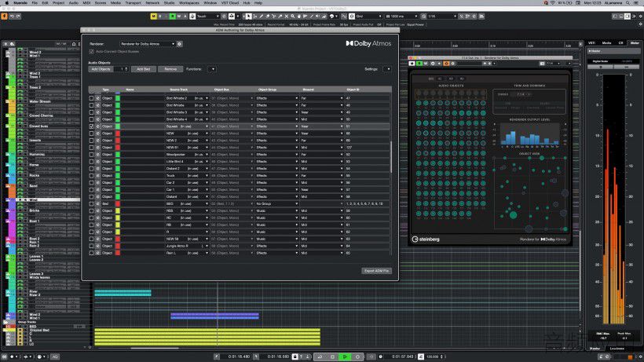The width and height of the screenshot is (644, 362).
Task: Click the power button in the Renderer plugin window
Action: [412, 64]
